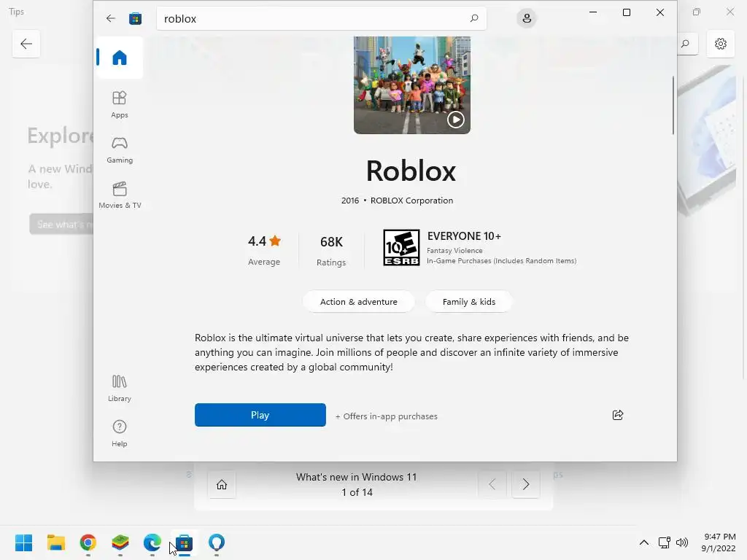Click the taskbar clock and date
This screenshot has height=560, width=747.
(719, 542)
